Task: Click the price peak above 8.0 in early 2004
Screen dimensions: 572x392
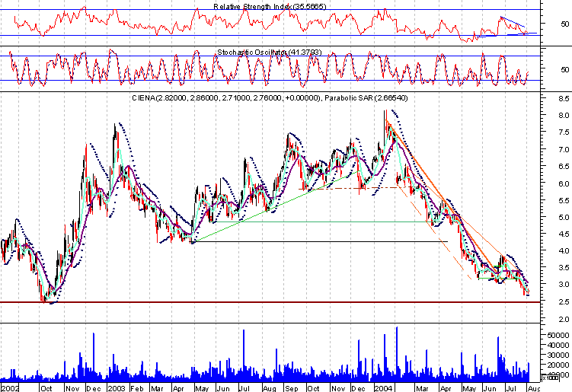Action: (x=385, y=113)
